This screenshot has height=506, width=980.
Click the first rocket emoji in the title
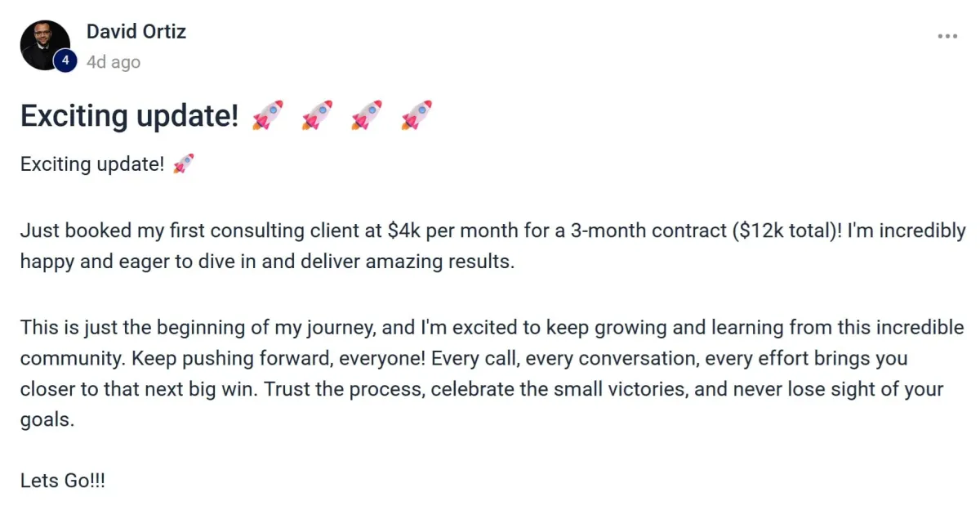coord(268,115)
